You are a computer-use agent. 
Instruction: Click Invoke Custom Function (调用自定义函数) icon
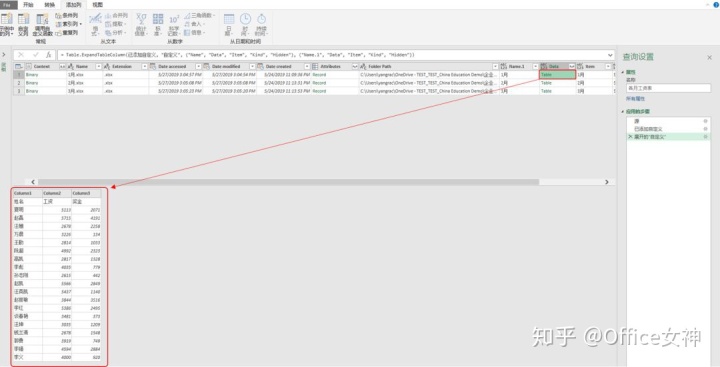click(x=42, y=19)
